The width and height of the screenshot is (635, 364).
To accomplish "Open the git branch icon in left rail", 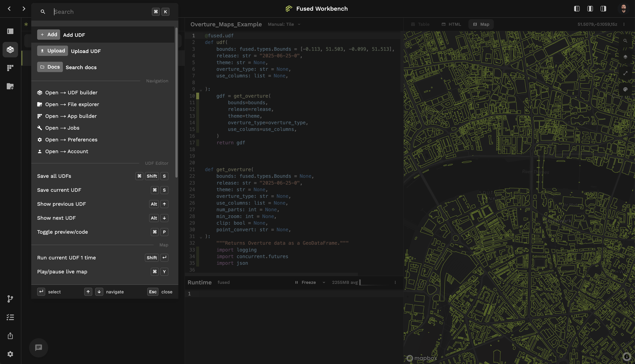I will (x=10, y=299).
